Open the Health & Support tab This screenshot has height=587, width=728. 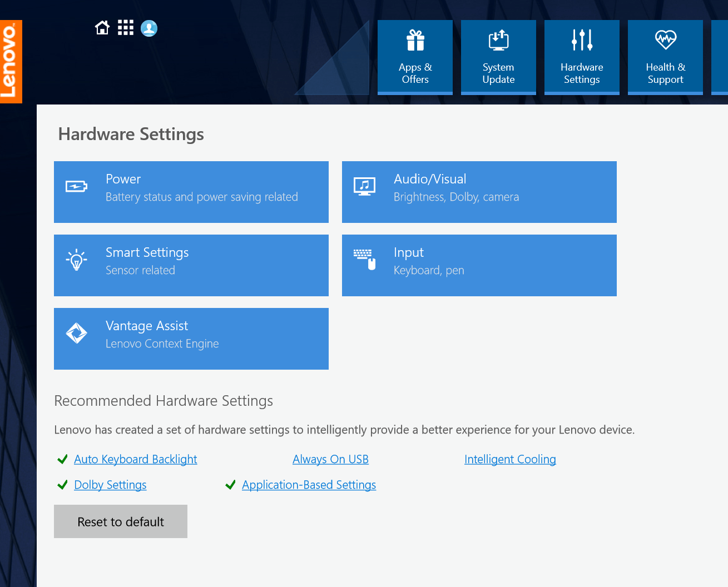666,57
